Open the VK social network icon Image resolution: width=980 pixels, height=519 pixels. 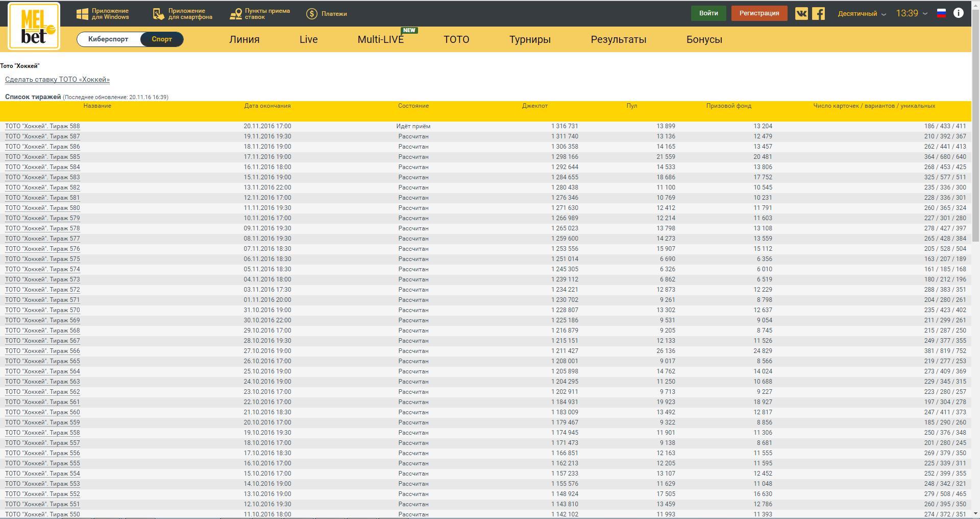[x=801, y=13]
